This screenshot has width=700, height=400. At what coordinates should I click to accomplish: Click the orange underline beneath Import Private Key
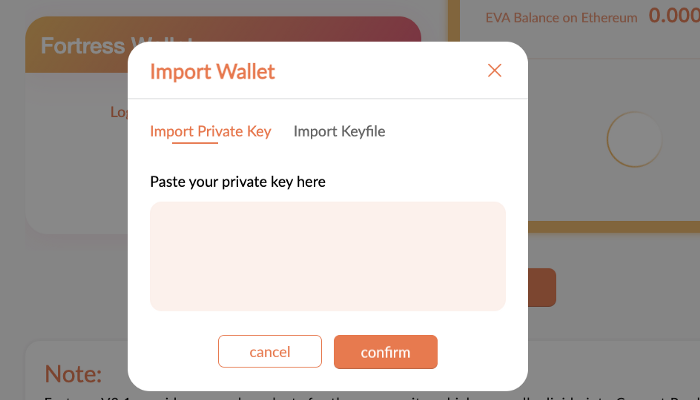pos(195,143)
